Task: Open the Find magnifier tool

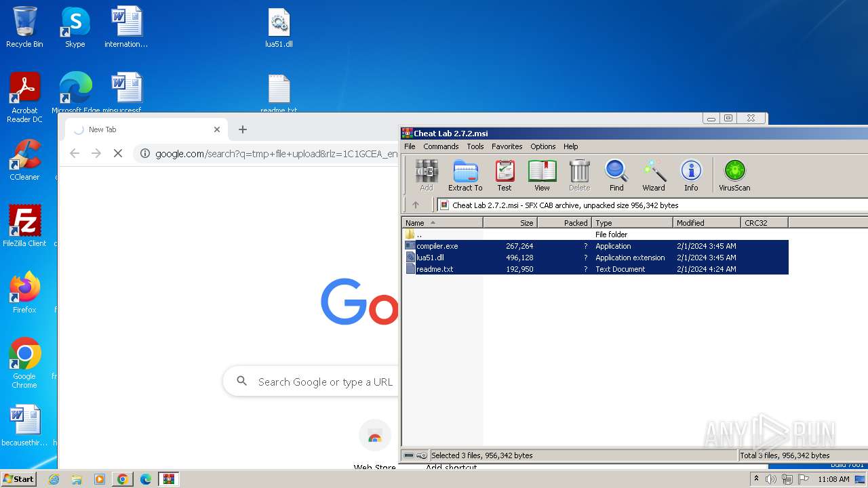Action: 616,176
